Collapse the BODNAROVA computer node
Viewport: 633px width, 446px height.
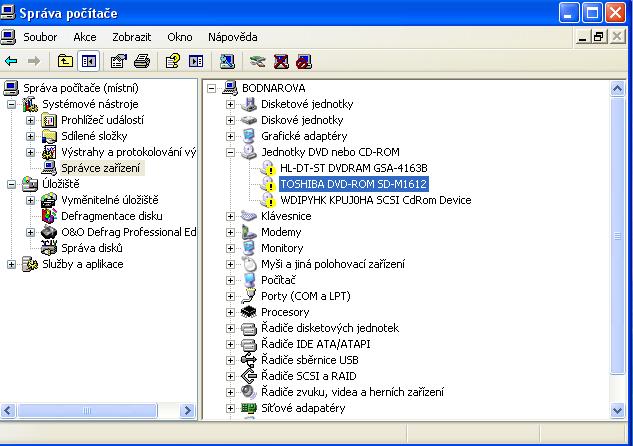coord(211,88)
